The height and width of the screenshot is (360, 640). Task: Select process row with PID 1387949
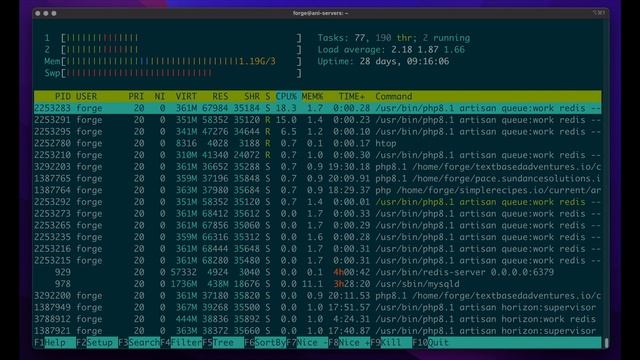pyautogui.click(x=318, y=307)
